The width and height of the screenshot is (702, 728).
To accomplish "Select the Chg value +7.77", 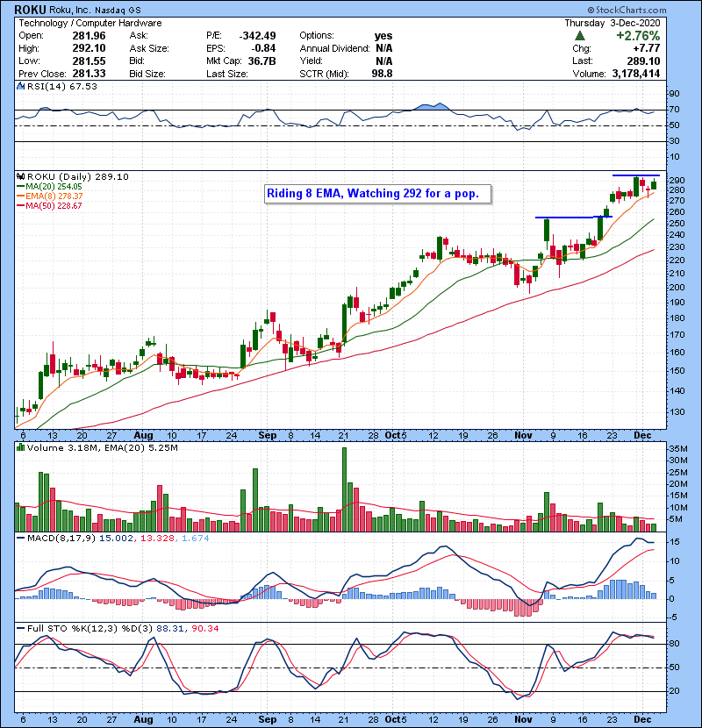I will [x=646, y=48].
